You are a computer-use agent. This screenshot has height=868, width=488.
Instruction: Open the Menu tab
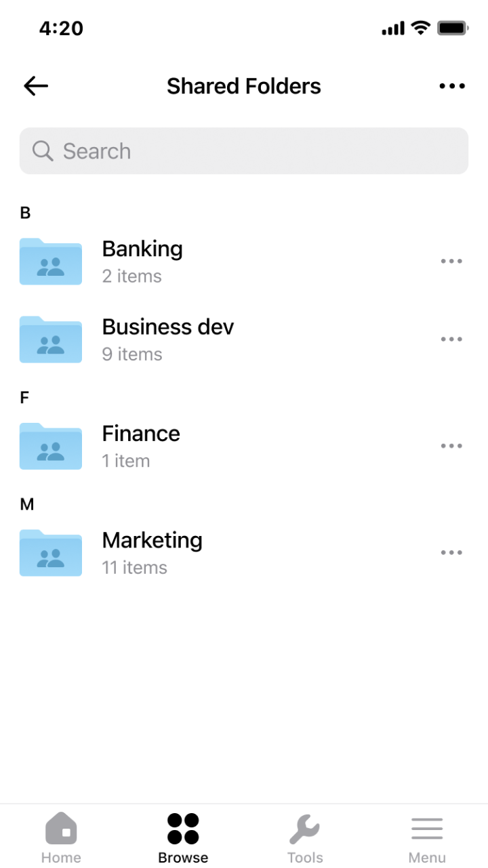tap(427, 838)
